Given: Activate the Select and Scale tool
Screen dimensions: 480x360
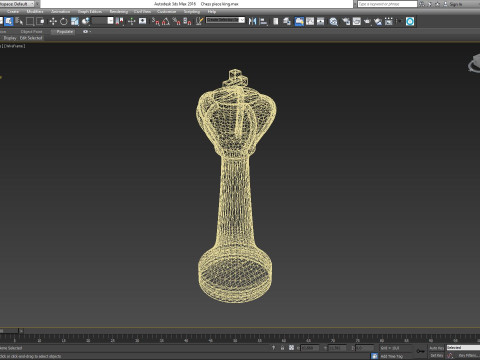Looking at the screenshot, I should tap(75, 21).
